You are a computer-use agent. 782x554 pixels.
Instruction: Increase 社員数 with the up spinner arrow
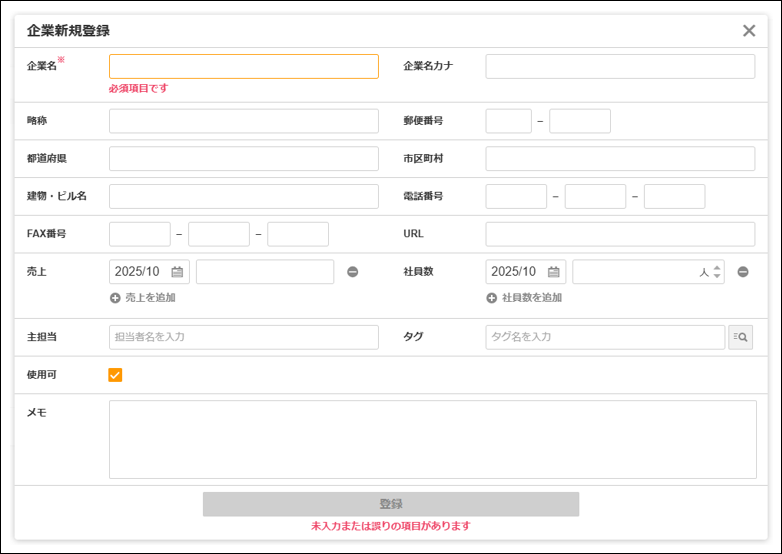717,267
